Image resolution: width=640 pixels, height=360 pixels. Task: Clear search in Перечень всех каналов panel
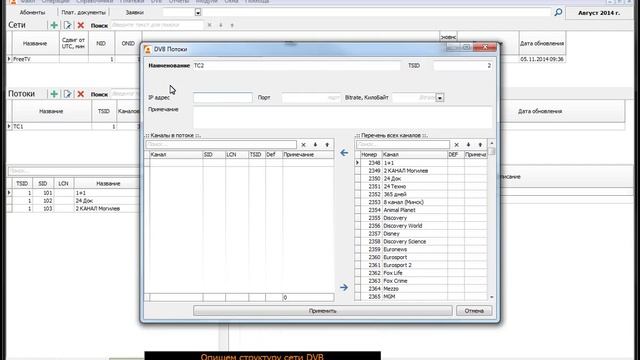pyautogui.click(x=457, y=145)
